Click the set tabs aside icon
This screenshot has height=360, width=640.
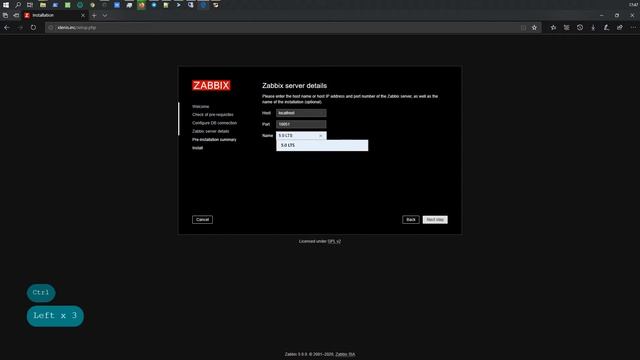(x=16, y=15)
